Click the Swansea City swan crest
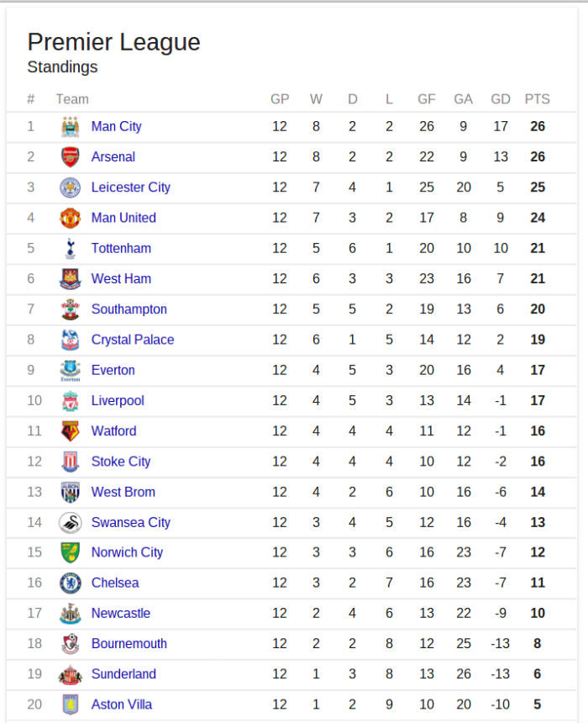Screen dimensions: 588x723 tap(70, 522)
